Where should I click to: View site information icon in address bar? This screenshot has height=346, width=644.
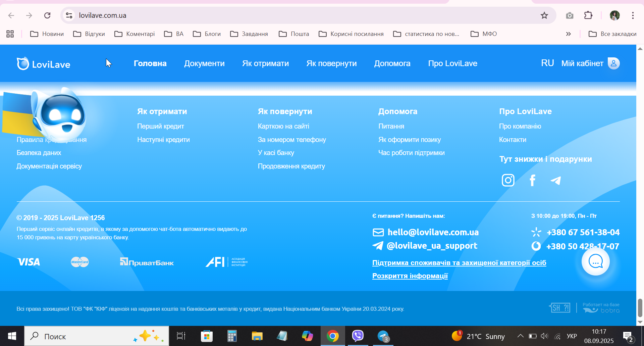(69, 15)
